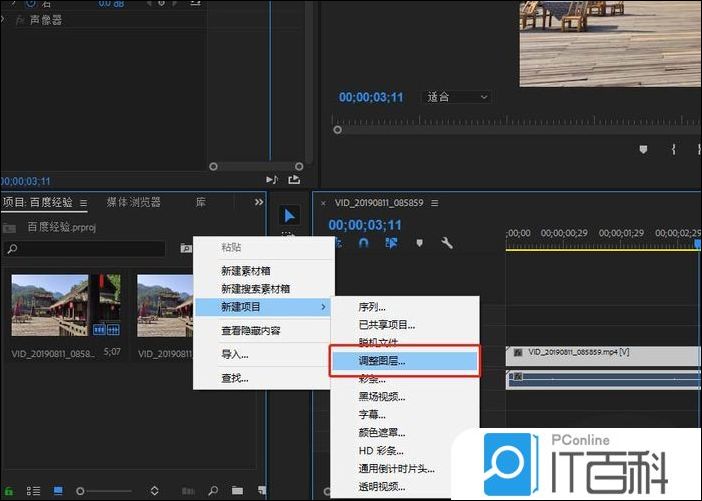Switch project panel to list view
This screenshot has width=702, height=501.
click(x=34, y=491)
